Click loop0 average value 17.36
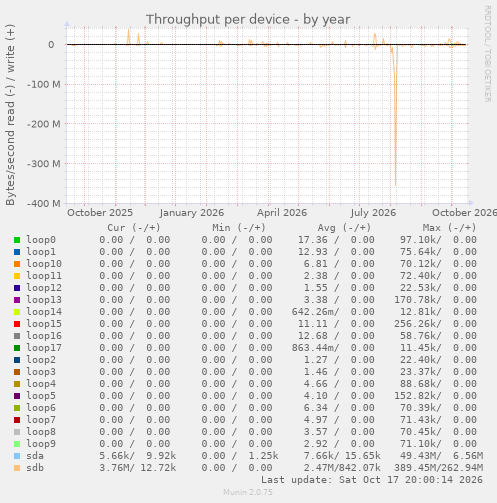 coord(313,240)
